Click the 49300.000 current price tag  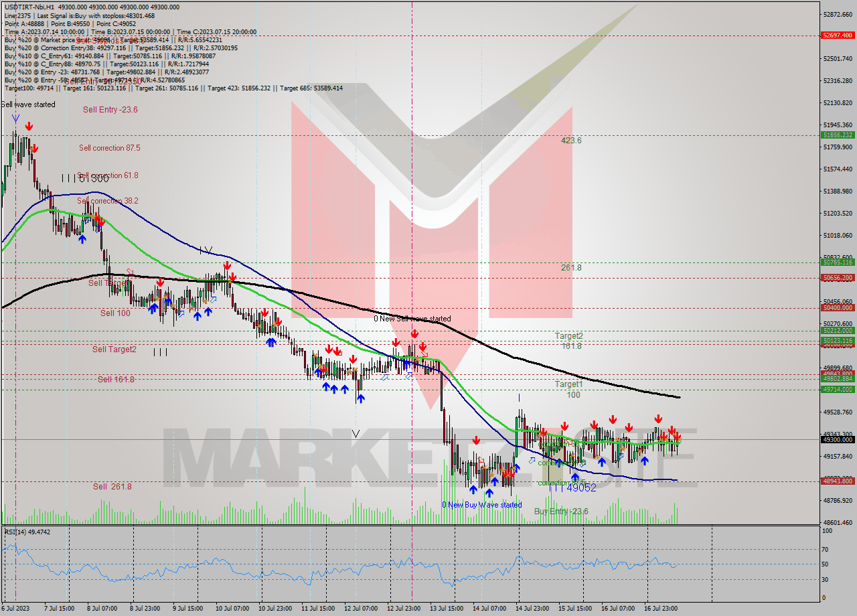(838, 440)
